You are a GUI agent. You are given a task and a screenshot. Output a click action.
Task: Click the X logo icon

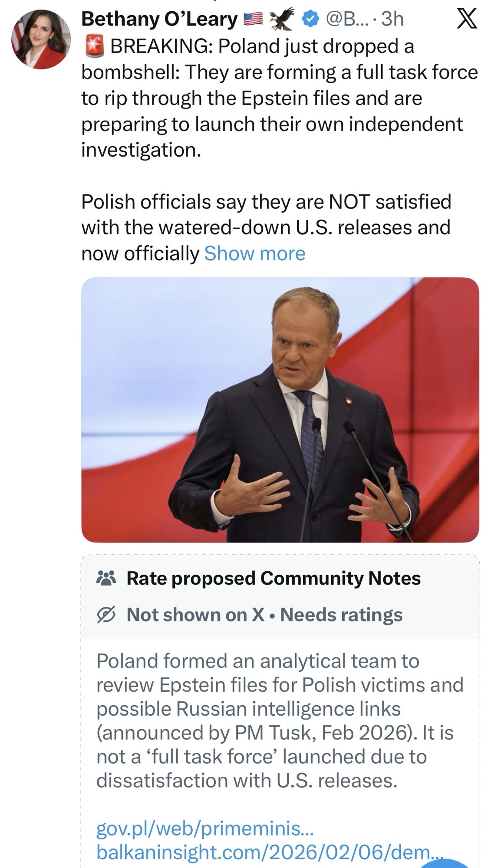tap(466, 20)
